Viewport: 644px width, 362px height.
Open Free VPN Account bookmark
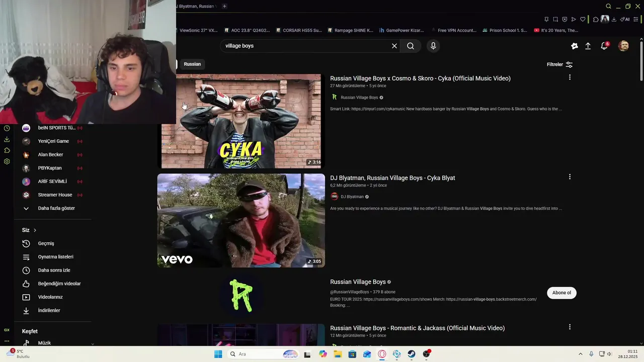pyautogui.click(x=453, y=30)
